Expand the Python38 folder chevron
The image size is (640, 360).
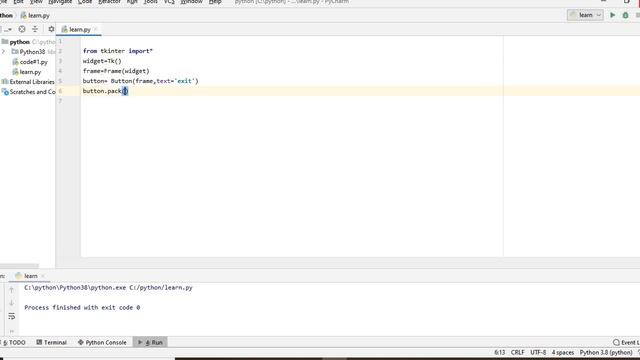4,51
